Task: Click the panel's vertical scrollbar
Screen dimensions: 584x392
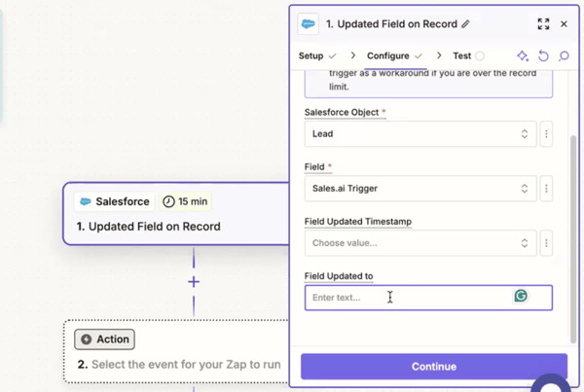Action: pos(573,239)
